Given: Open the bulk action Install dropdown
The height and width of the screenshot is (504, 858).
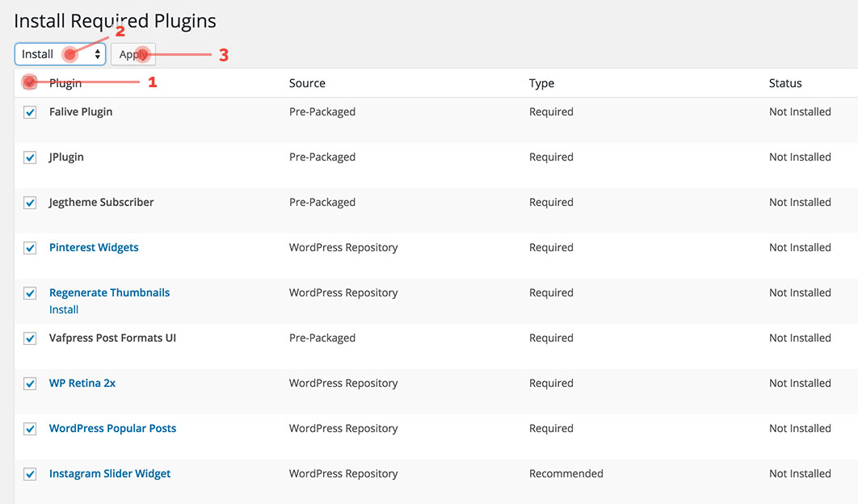Looking at the screenshot, I should (59, 53).
